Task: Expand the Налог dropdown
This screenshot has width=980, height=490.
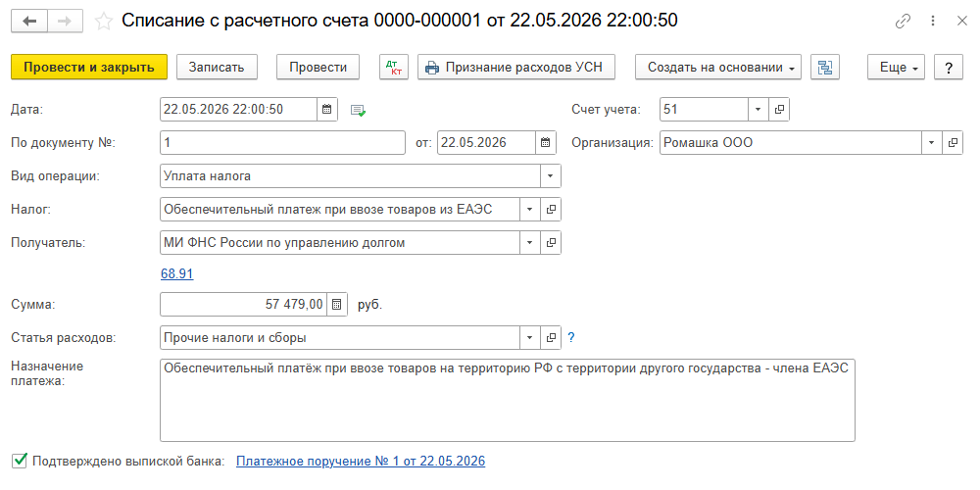Action: tap(530, 210)
